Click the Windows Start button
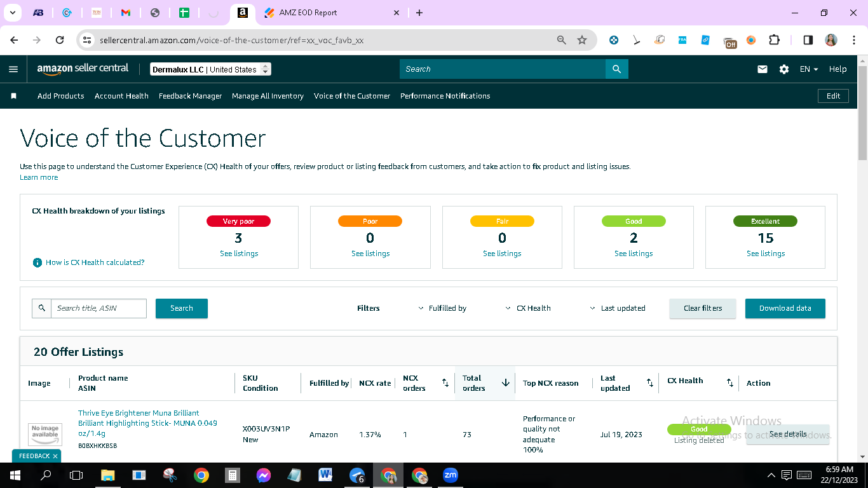 (15, 475)
